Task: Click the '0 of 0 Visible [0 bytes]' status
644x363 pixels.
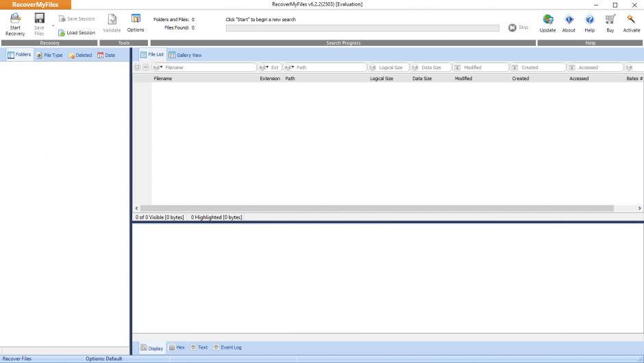Action: [x=160, y=217]
